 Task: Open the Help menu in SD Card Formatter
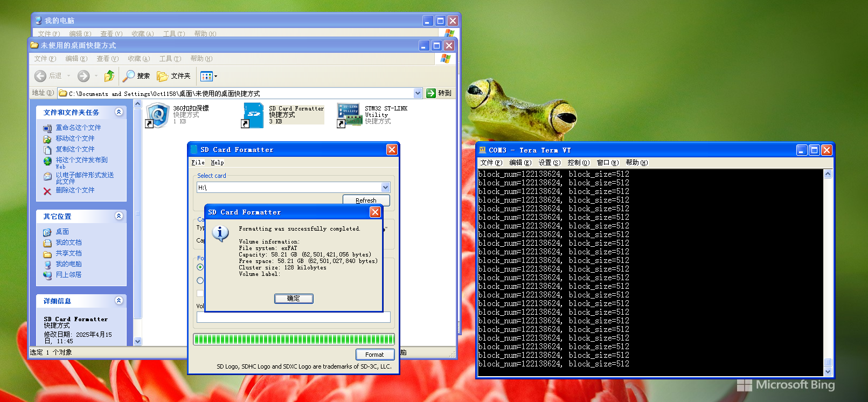217,162
